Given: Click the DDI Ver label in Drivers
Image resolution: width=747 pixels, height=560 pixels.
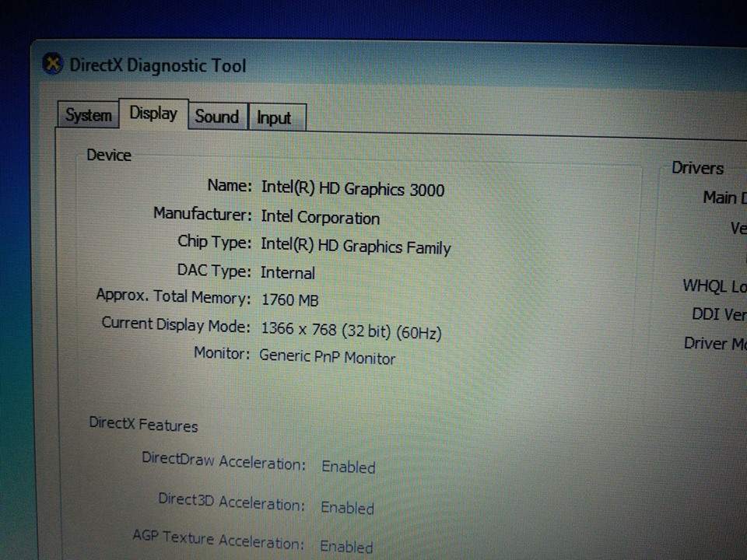Looking at the screenshot, I should pyautogui.click(x=719, y=314).
